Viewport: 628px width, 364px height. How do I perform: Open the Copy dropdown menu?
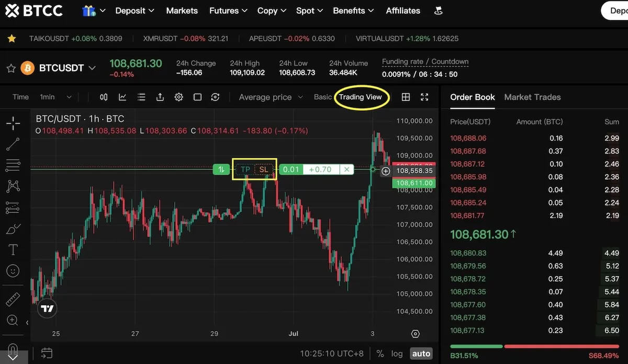click(272, 10)
